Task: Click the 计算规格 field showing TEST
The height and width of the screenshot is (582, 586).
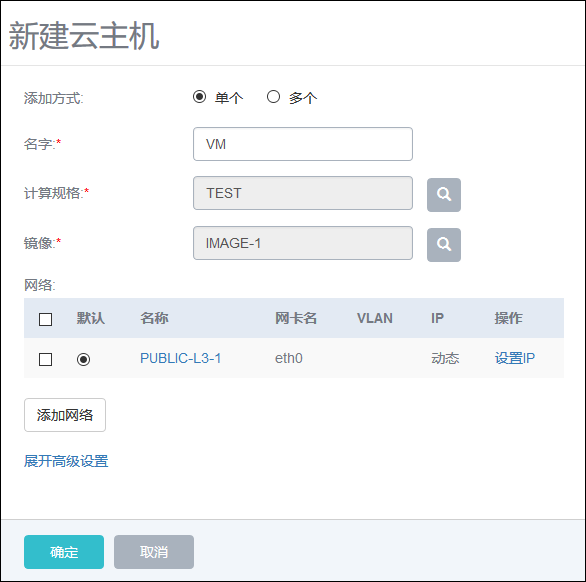Action: click(303, 193)
